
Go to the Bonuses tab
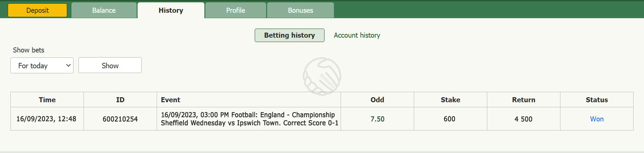pyautogui.click(x=300, y=10)
